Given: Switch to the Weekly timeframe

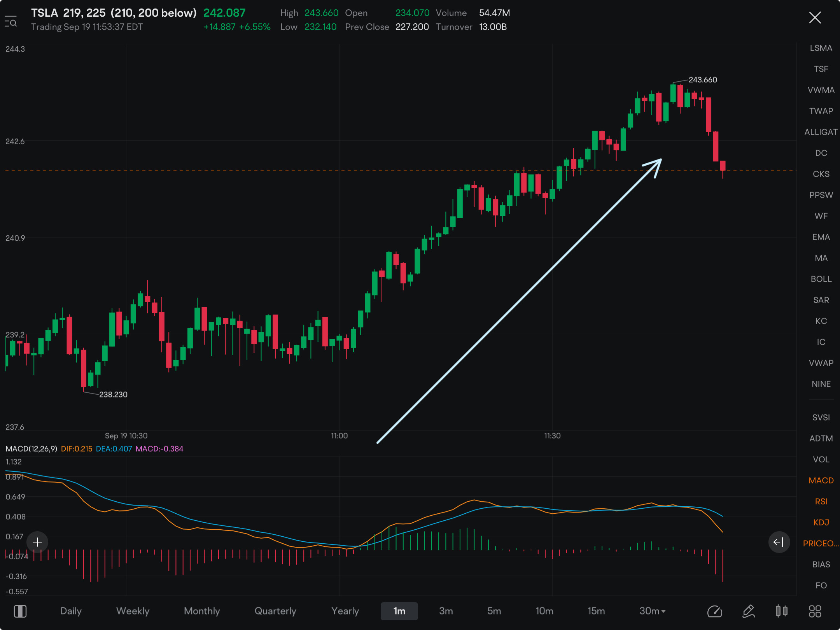Looking at the screenshot, I should 133,611.
